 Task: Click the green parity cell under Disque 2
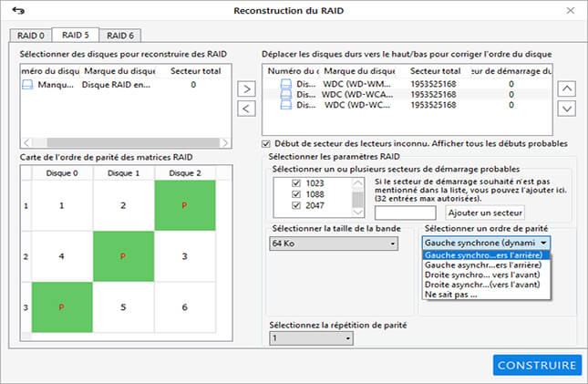185,205
